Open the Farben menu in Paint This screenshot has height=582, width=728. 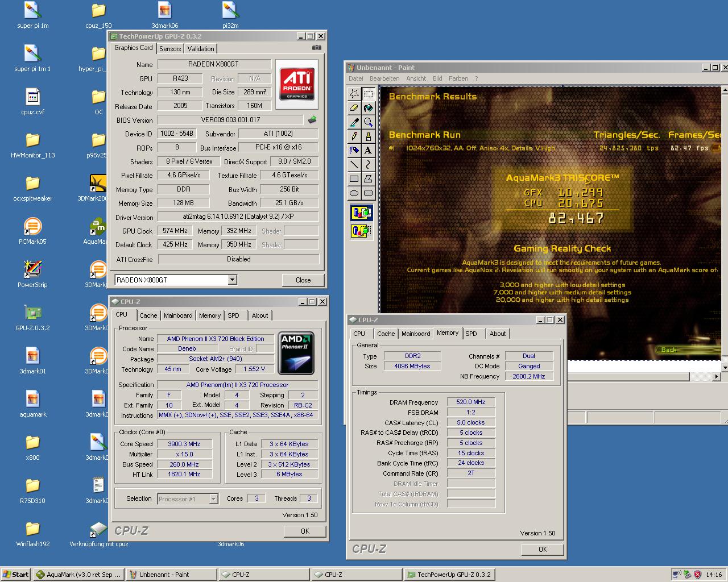coord(458,78)
